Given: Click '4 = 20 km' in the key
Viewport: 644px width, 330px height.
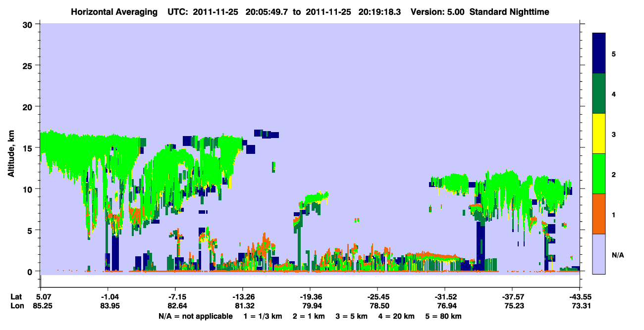Looking at the screenshot, I should click(x=397, y=316).
